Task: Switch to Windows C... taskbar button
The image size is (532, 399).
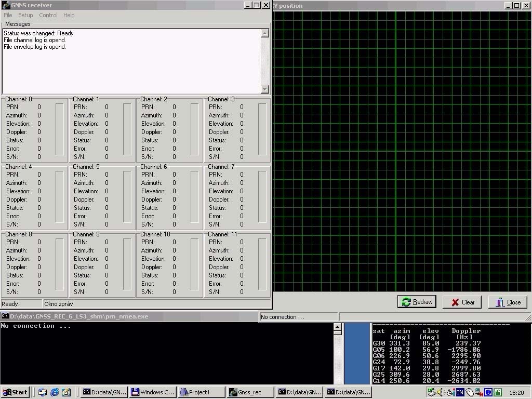Action: coord(153,392)
